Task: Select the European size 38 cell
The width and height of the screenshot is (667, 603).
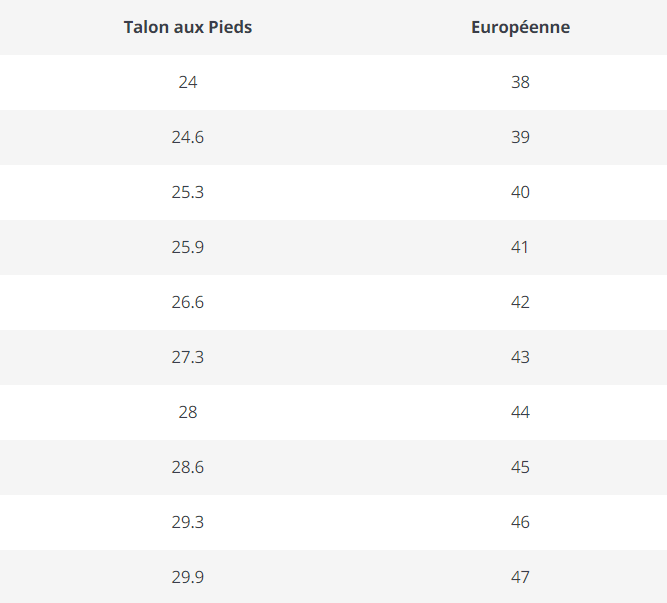Action: coord(520,82)
